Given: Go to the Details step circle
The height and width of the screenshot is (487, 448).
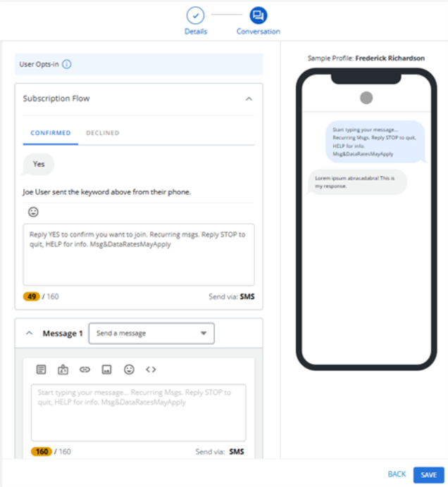Looking at the screenshot, I should [x=195, y=15].
